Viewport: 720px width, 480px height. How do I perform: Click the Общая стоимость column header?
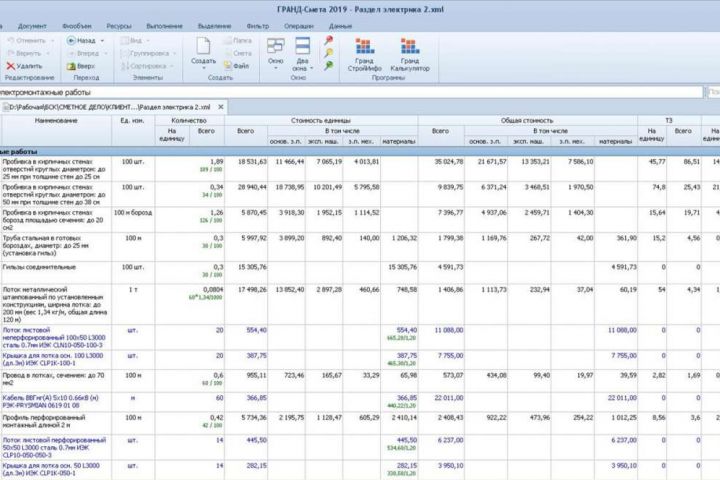point(527,120)
